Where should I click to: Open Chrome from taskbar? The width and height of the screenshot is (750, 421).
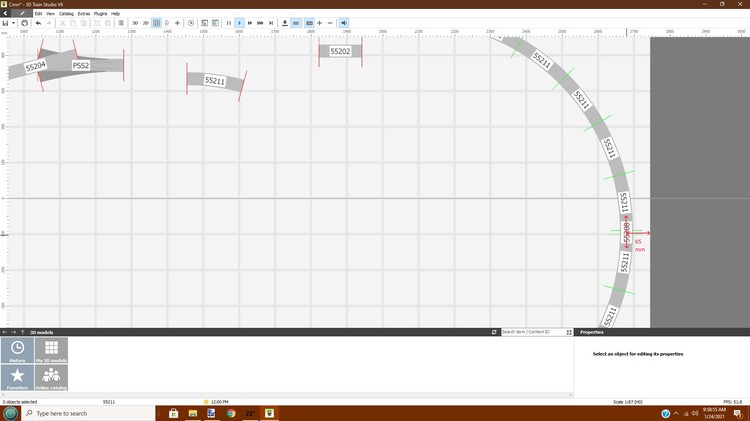(x=231, y=413)
